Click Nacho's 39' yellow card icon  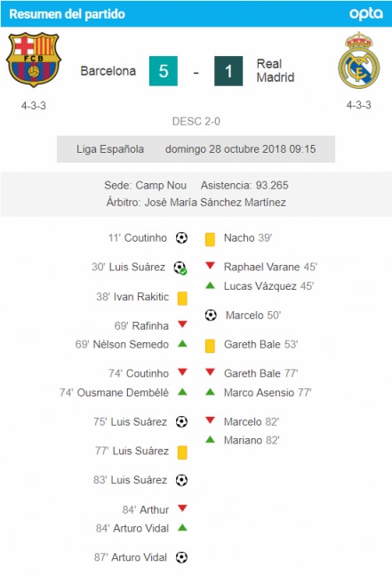coord(210,239)
